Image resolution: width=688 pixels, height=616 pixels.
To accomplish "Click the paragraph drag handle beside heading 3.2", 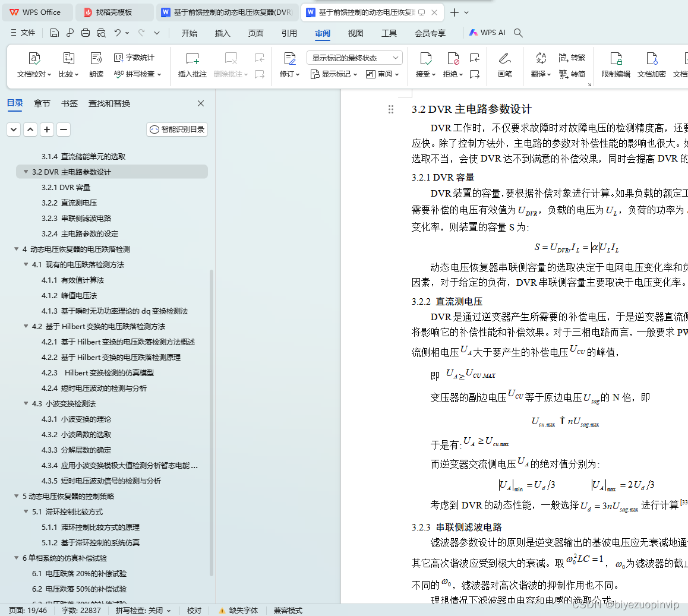I will 390,109.
